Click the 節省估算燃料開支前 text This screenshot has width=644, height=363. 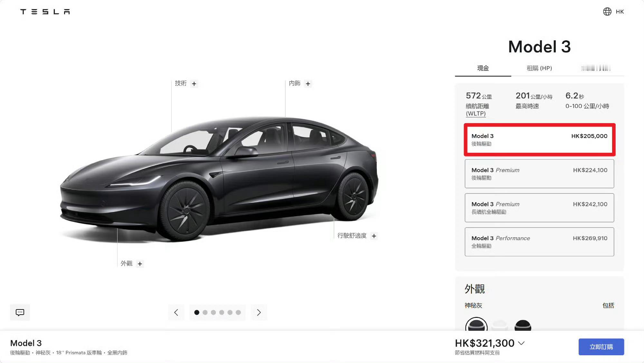(x=477, y=353)
